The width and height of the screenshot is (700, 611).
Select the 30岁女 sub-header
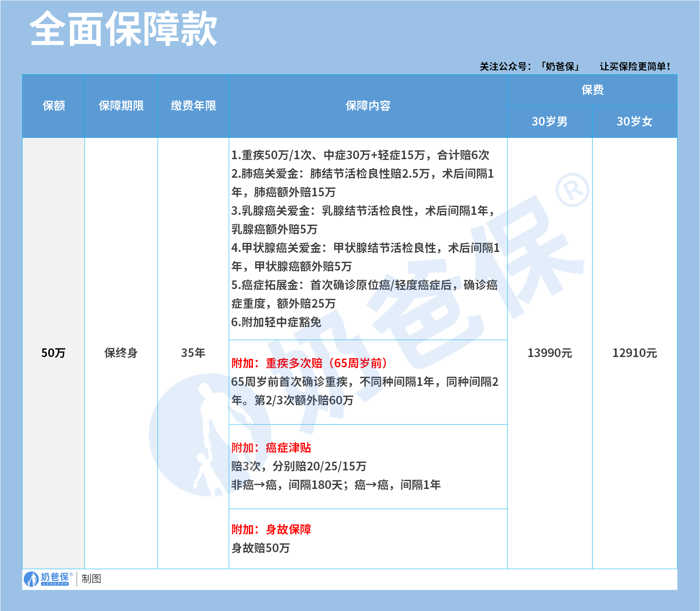click(x=634, y=122)
